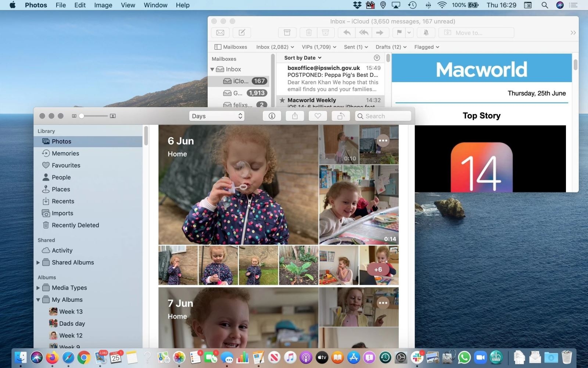Mark the photo as favourite with heart icon
The height and width of the screenshot is (368, 588).
tap(318, 116)
